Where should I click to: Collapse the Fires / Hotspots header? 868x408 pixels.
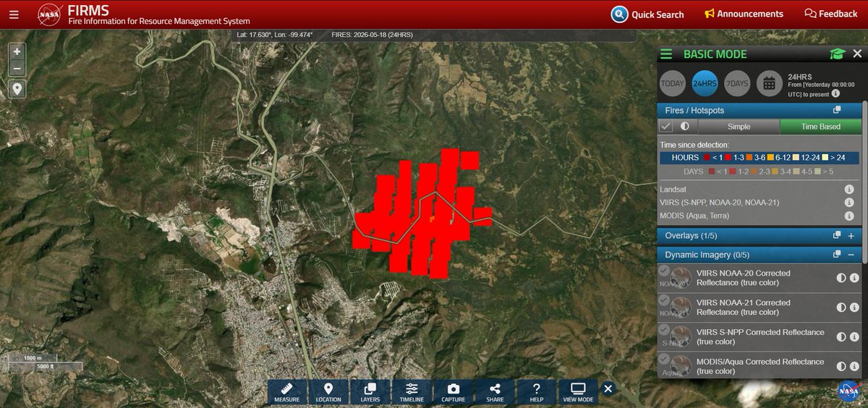(x=759, y=111)
